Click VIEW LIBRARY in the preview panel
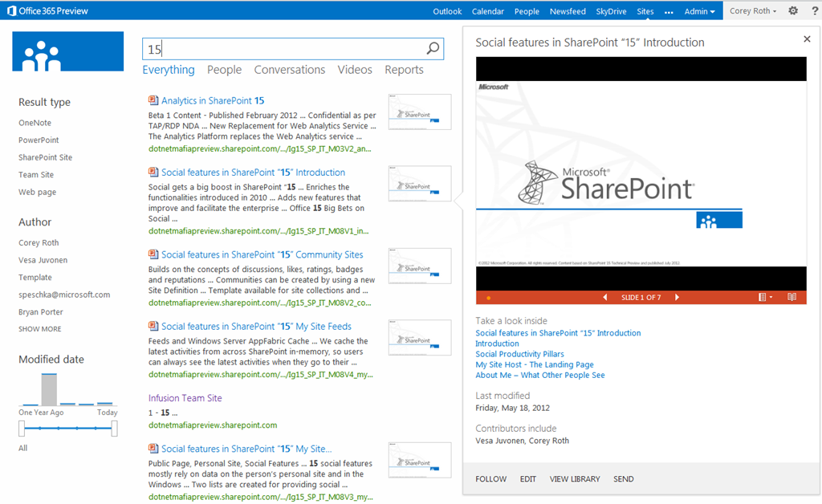The image size is (822, 504). (x=575, y=479)
